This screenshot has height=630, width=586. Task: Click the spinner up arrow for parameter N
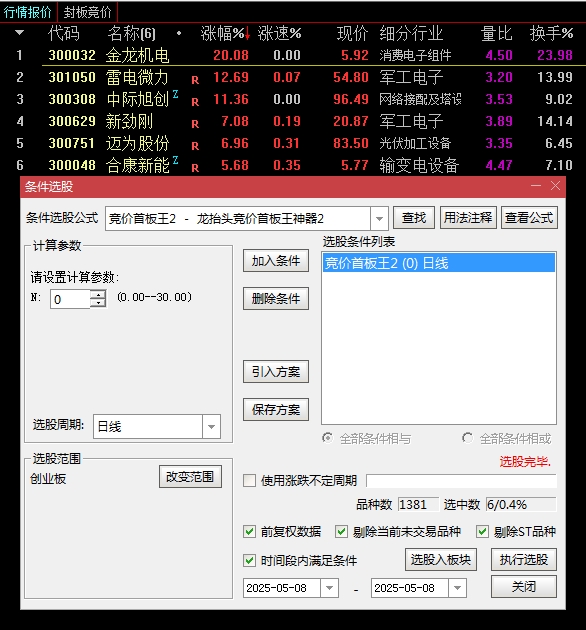pyautogui.click(x=98, y=295)
